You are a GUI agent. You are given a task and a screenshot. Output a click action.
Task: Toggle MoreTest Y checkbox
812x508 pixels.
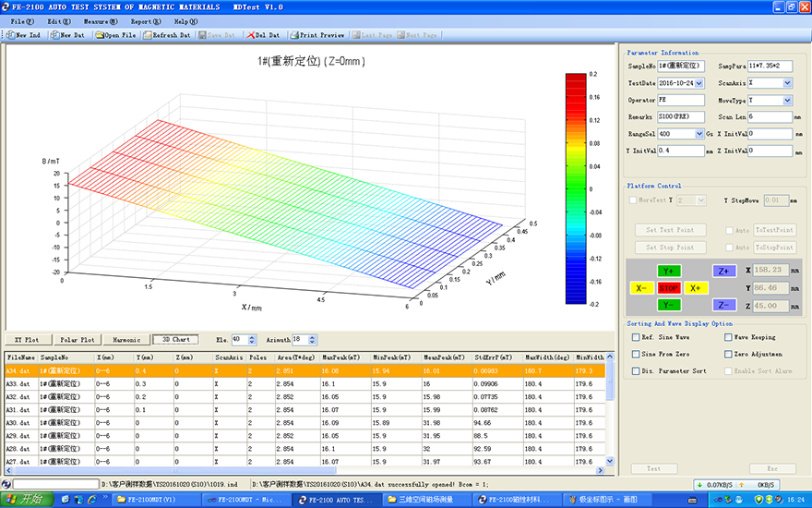pos(633,200)
